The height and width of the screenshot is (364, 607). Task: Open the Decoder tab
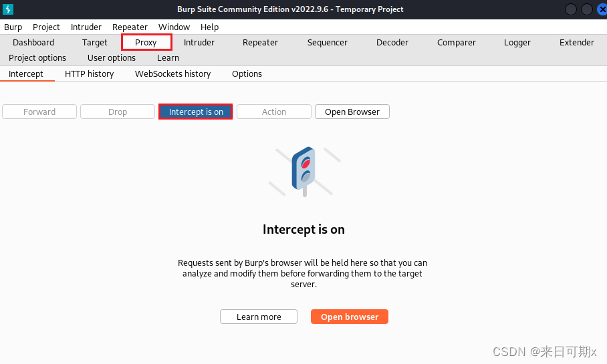click(392, 43)
